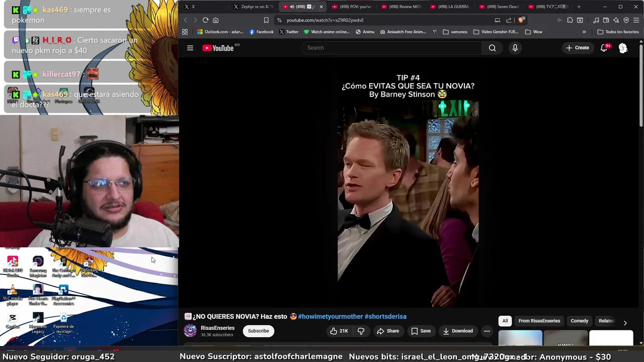This screenshot has width=644, height=362.
Task: Open the RisasEnseries channel name link
Action: click(x=217, y=328)
